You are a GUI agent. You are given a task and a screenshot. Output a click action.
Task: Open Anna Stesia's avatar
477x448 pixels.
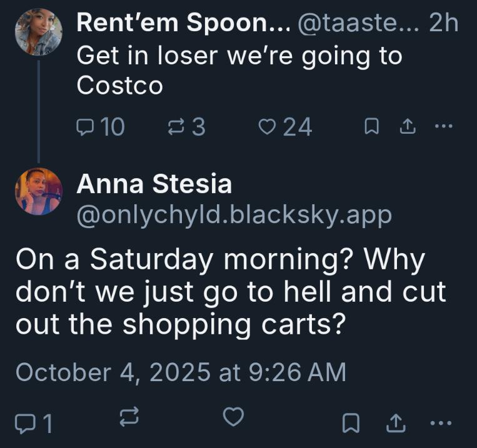click(39, 191)
